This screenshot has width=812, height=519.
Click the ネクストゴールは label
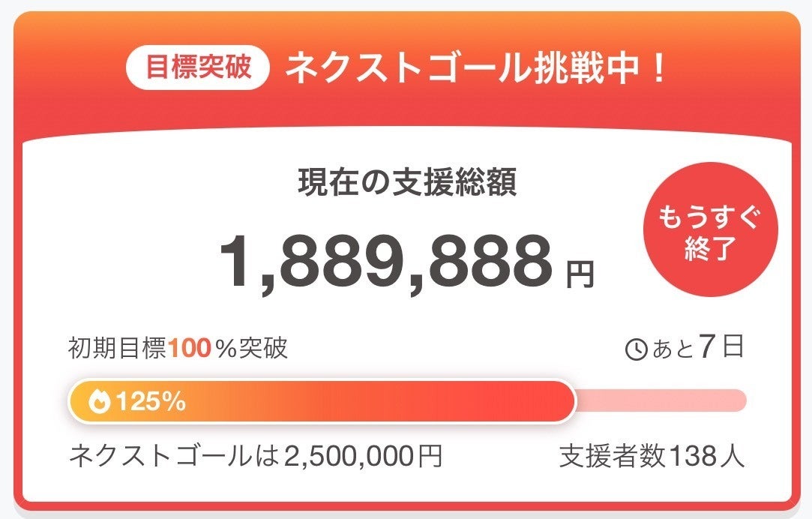point(174,456)
